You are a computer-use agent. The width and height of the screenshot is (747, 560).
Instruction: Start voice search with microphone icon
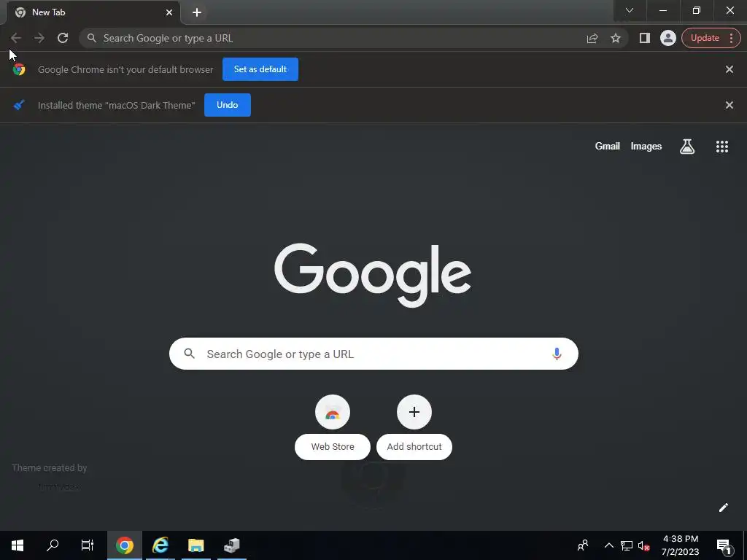tap(557, 354)
